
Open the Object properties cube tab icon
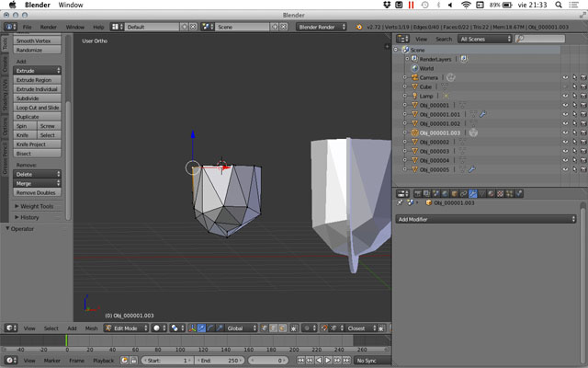pyautogui.click(x=454, y=193)
